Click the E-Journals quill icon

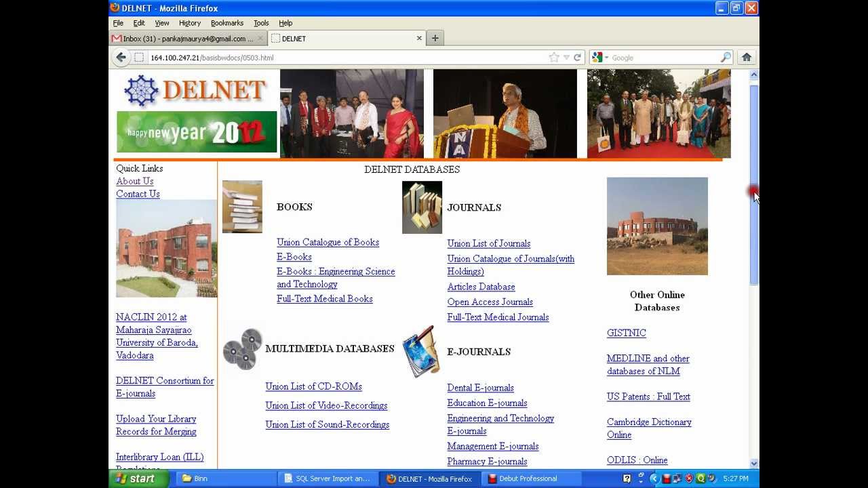tap(422, 352)
